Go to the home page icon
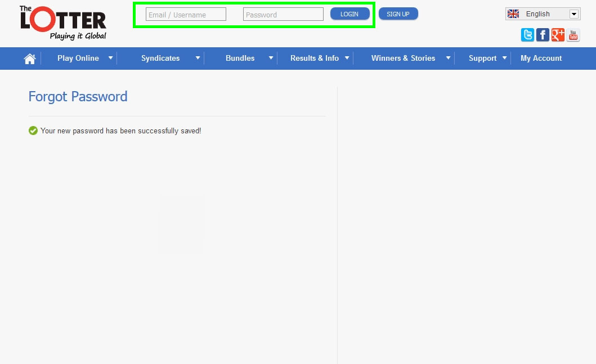The width and height of the screenshot is (596, 364). (30, 59)
